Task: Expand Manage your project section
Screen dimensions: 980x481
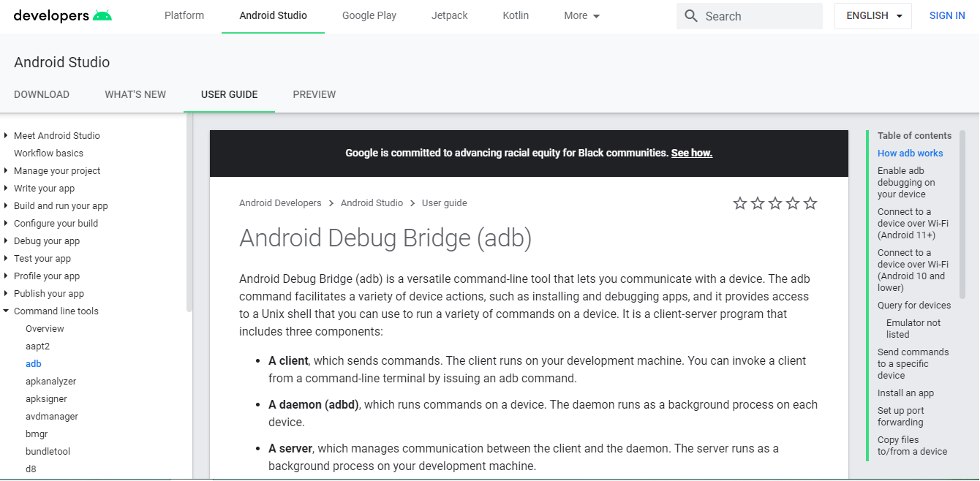Action: tap(6, 170)
